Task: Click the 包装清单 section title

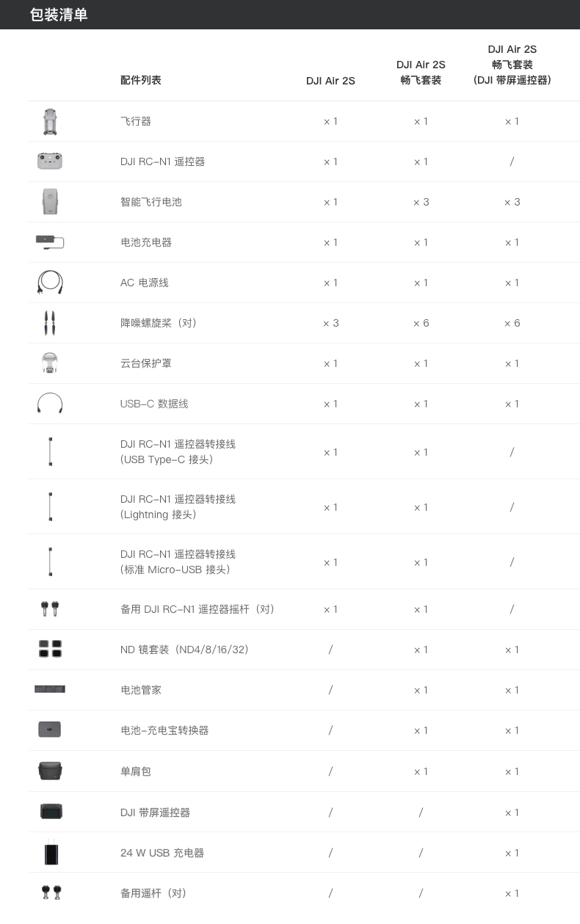Action: (x=59, y=15)
